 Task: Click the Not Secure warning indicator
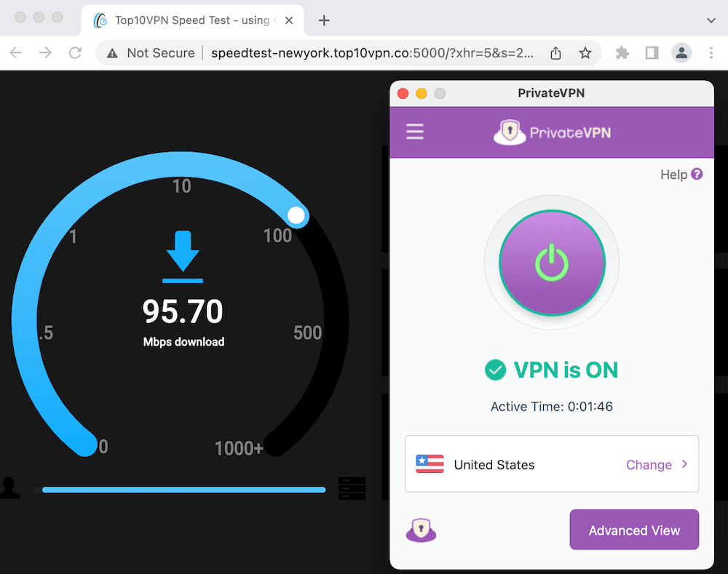(x=149, y=52)
